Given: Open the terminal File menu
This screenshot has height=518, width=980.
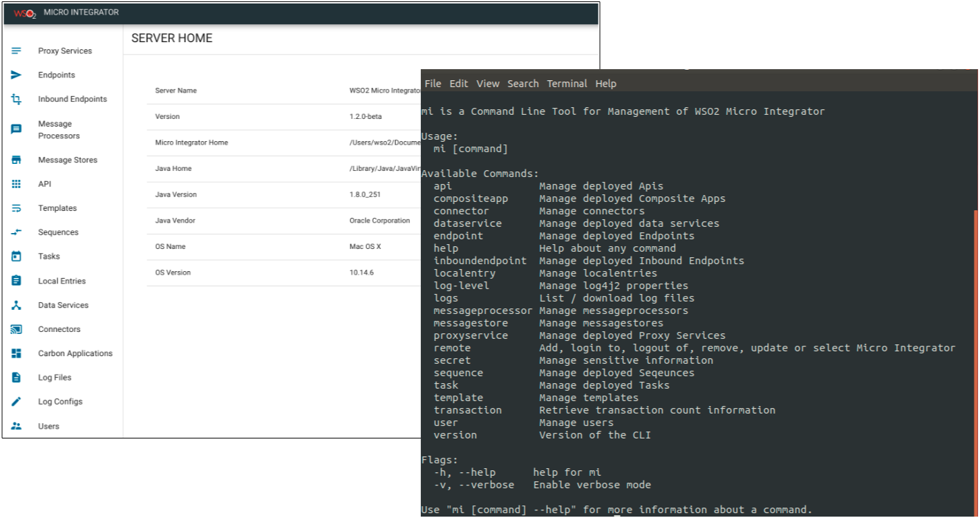Looking at the screenshot, I should click(433, 84).
